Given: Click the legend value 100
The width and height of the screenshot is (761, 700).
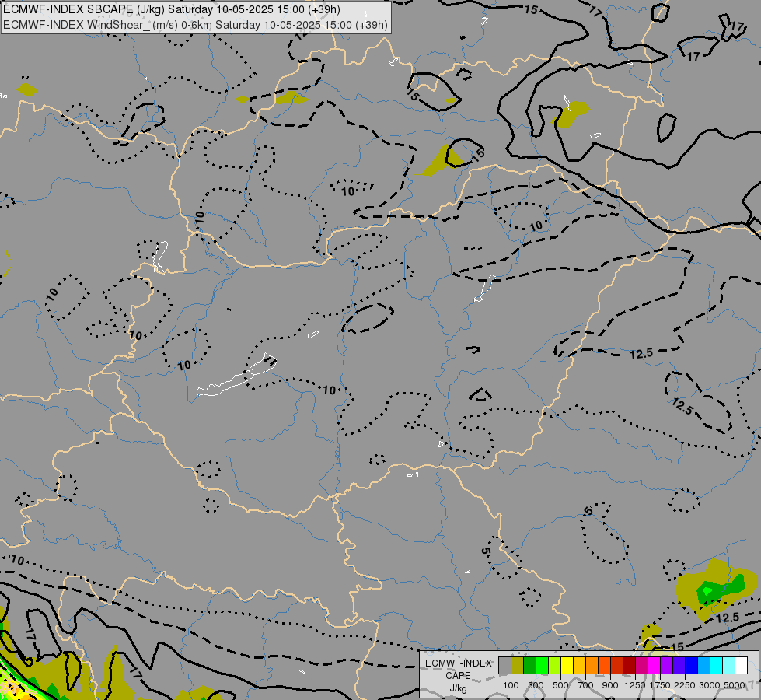Looking at the screenshot, I should tap(511, 685).
